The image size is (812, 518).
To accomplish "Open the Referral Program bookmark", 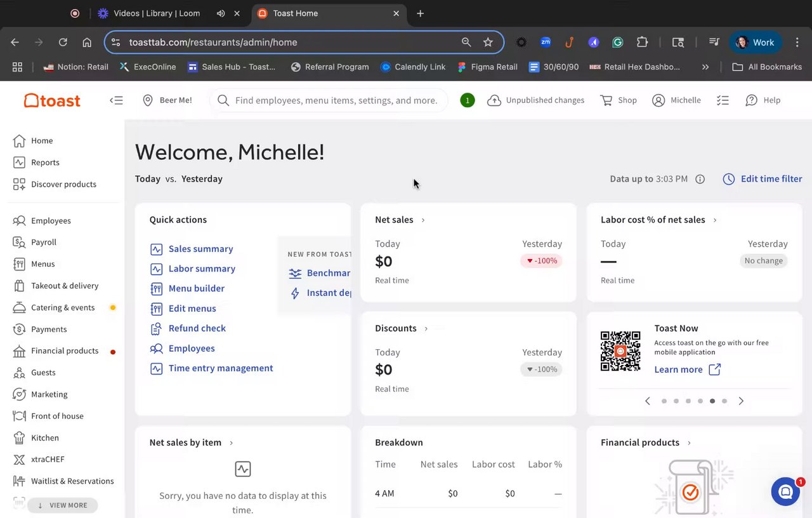I will (x=329, y=67).
